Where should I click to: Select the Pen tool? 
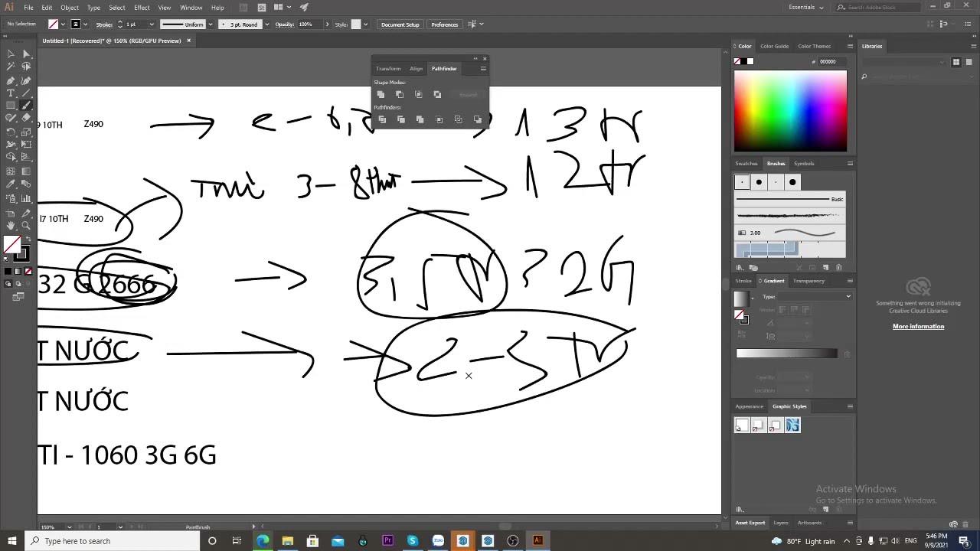(11, 80)
